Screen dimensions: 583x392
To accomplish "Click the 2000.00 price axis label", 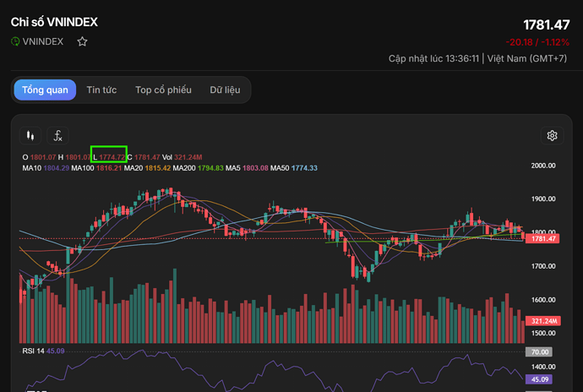I will pos(543,166).
